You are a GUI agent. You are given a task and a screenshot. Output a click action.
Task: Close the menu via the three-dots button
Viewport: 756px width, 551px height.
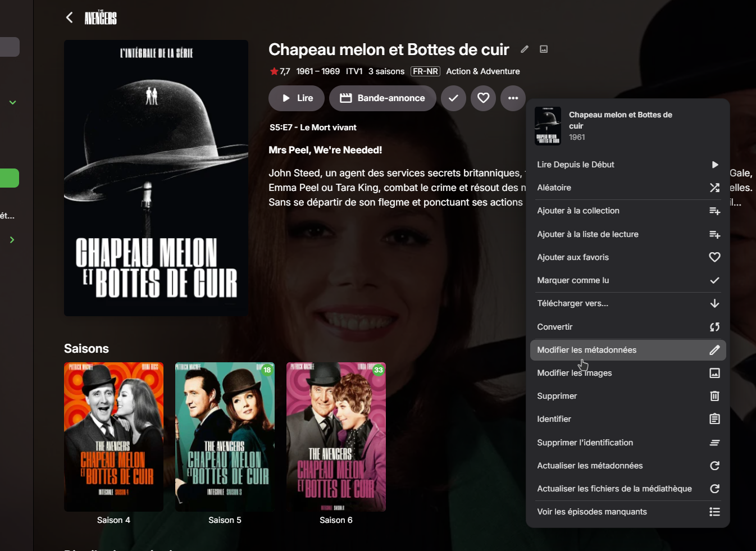513,98
